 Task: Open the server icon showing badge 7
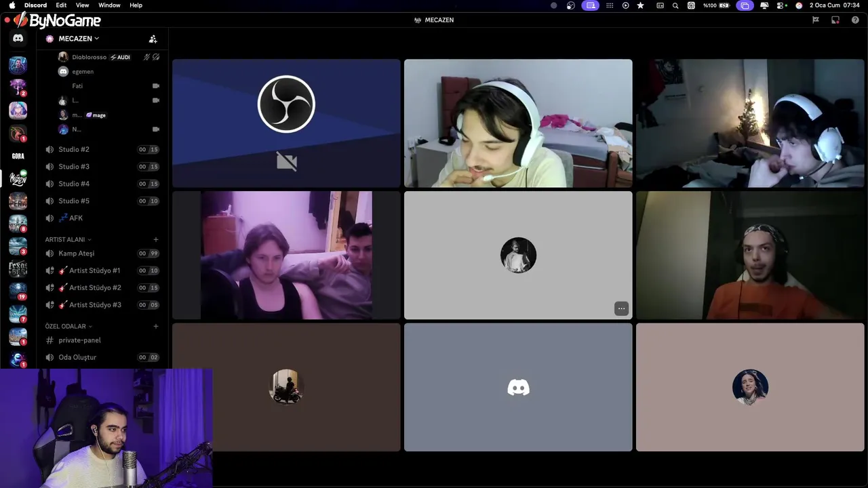pyautogui.click(x=18, y=314)
